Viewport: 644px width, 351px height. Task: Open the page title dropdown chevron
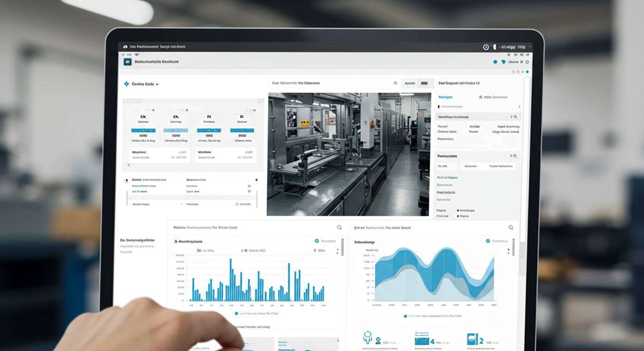tap(157, 85)
